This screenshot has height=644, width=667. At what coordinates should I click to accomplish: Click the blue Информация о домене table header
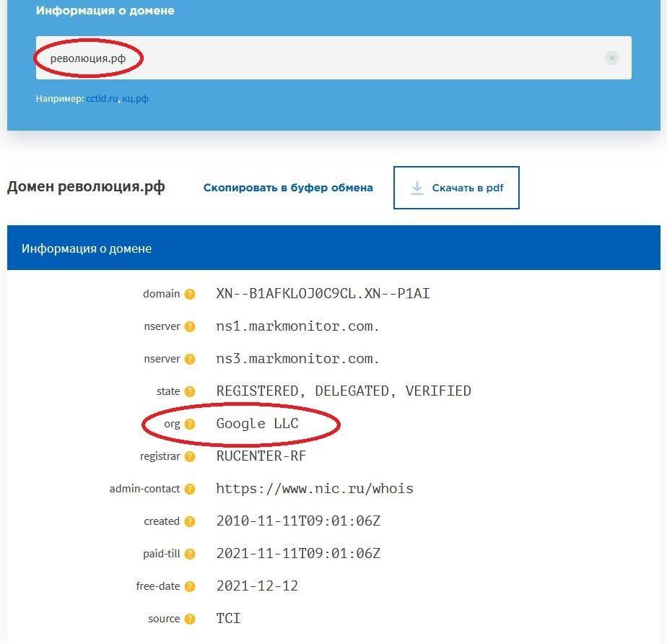tap(333, 248)
